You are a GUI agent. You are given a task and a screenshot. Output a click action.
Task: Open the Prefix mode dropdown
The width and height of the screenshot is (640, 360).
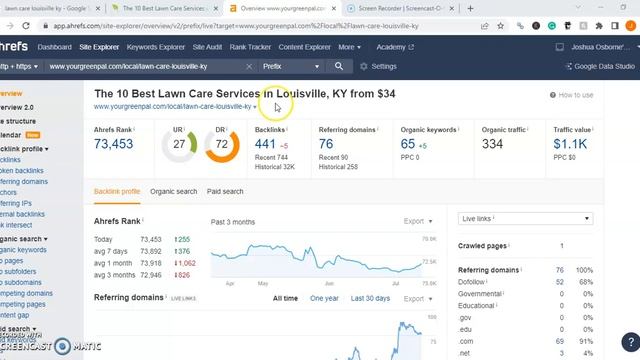point(291,66)
